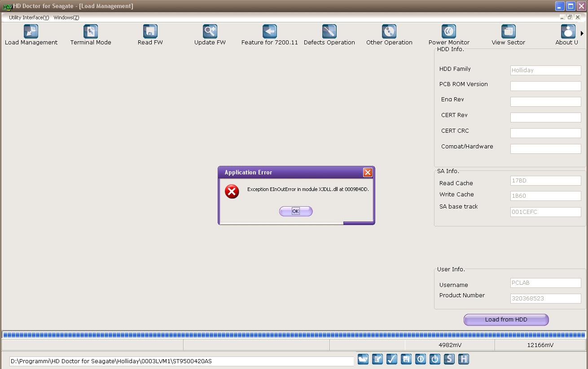The height and width of the screenshot is (369, 588).
Task: Click the Read Cache field
Action: click(546, 181)
